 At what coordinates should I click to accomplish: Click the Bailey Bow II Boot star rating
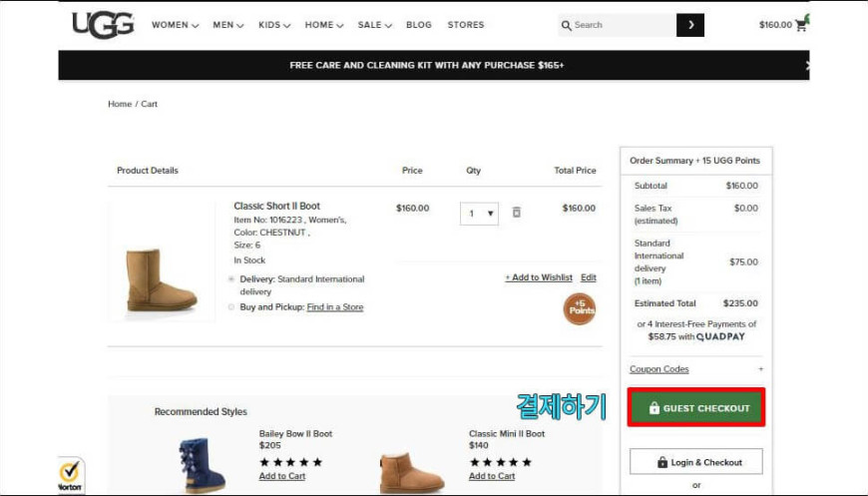click(290, 462)
